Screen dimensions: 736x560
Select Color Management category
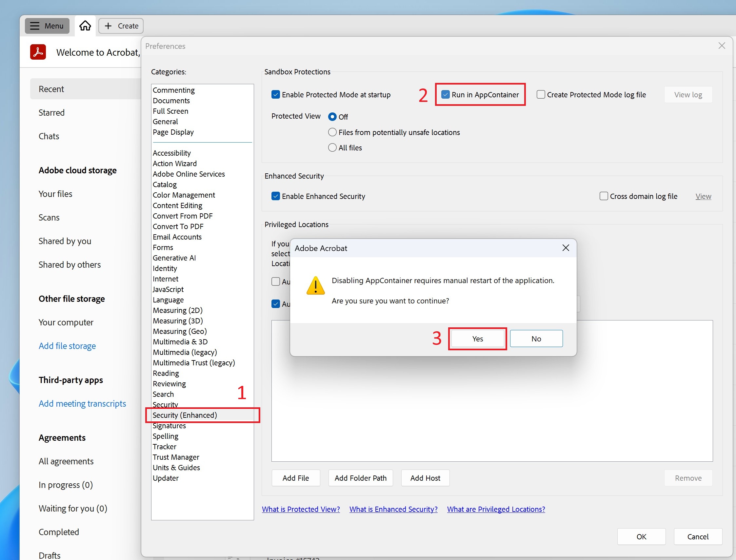pyautogui.click(x=202, y=195)
